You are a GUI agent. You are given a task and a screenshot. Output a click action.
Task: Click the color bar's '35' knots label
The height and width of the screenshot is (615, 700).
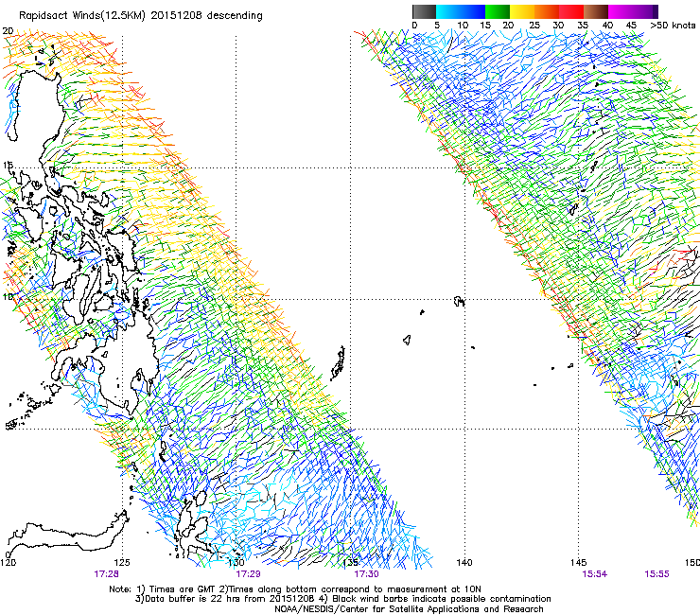tap(583, 26)
